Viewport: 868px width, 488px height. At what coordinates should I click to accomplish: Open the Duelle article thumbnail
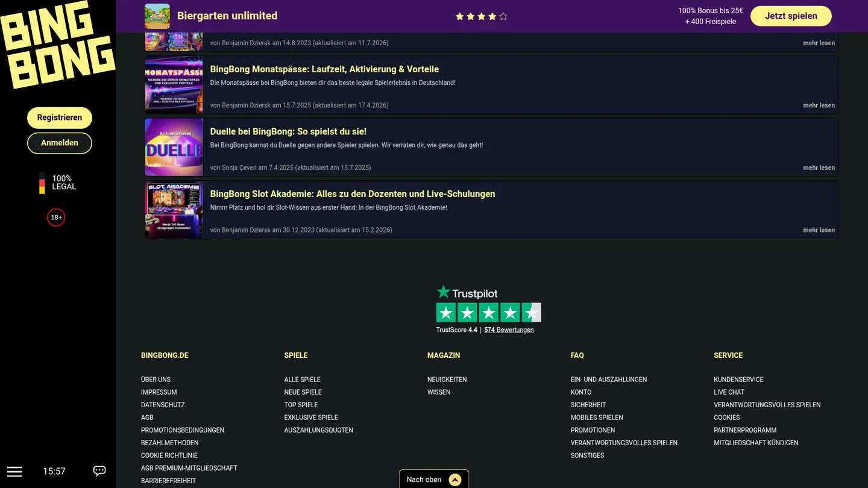tap(174, 148)
